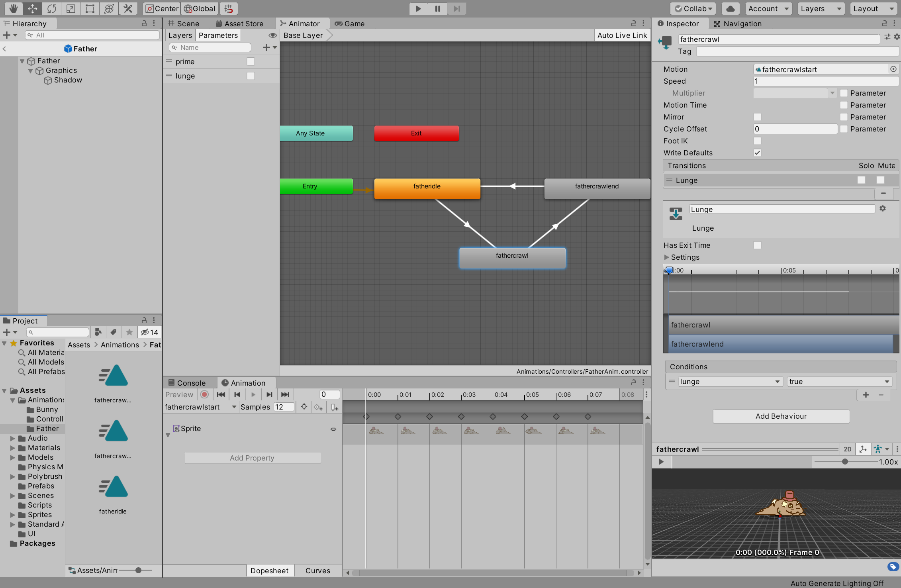Solo the Lunge transition
The width and height of the screenshot is (901, 588).
[x=861, y=180]
